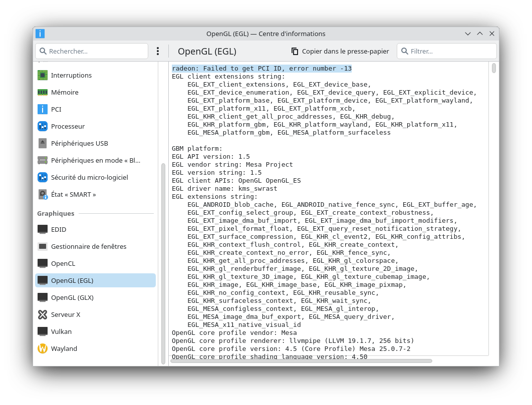Switch to OpenGL (GLX) page
The image size is (532, 405).
72,297
